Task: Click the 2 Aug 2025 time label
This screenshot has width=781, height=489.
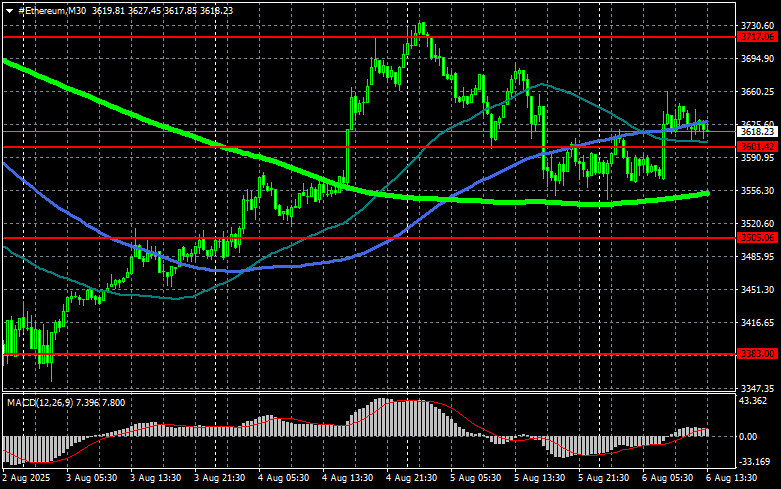Action: [x=26, y=478]
